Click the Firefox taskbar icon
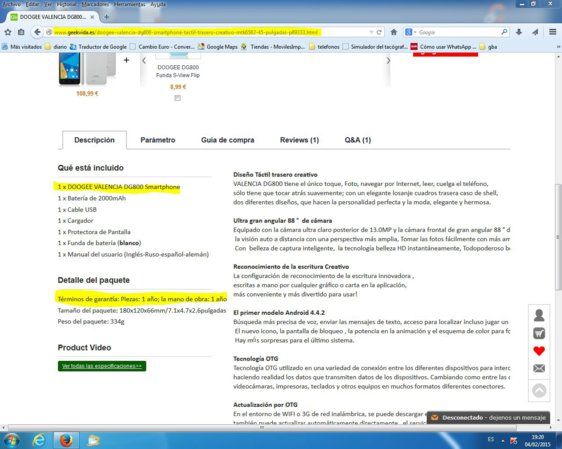This screenshot has height=449, width=562. (x=66, y=440)
